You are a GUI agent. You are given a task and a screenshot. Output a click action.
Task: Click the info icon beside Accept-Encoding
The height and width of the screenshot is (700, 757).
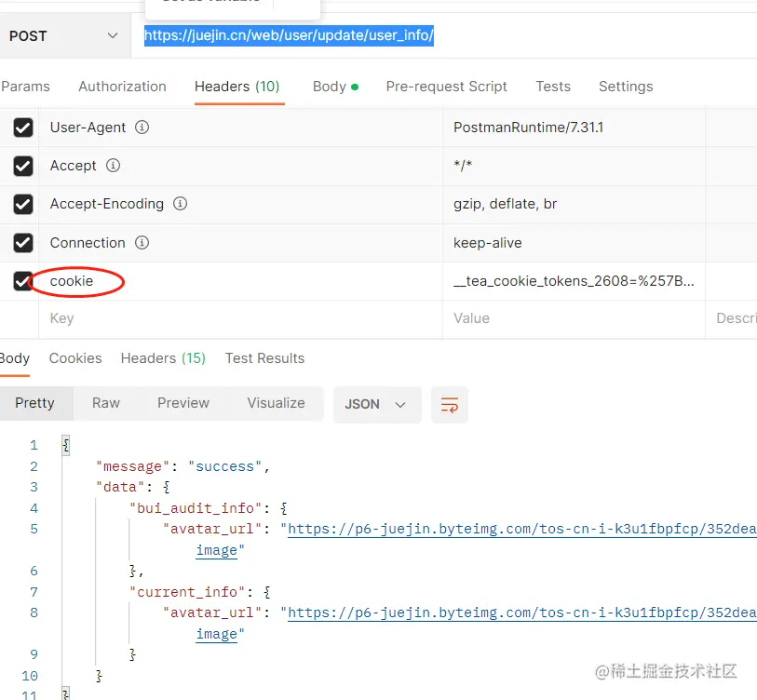coord(180,204)
